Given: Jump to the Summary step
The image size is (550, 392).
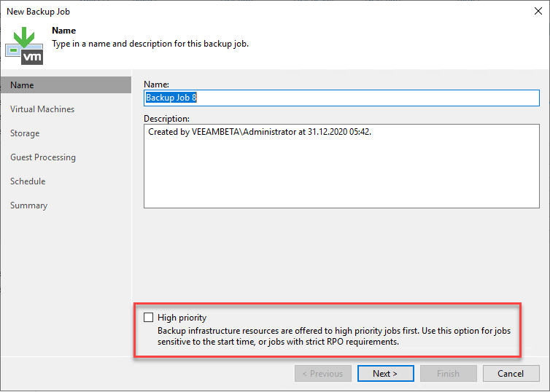Looking at the screenshot, I should click(x=28, y=205).
